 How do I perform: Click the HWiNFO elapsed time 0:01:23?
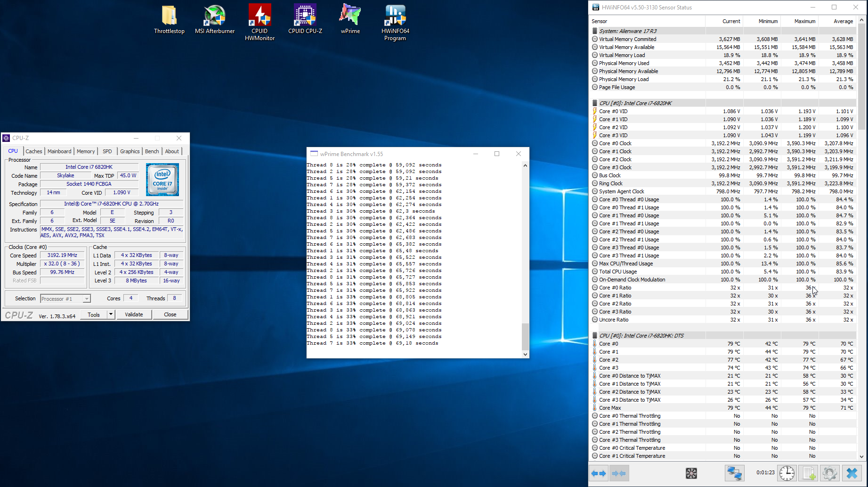point(765,472)
